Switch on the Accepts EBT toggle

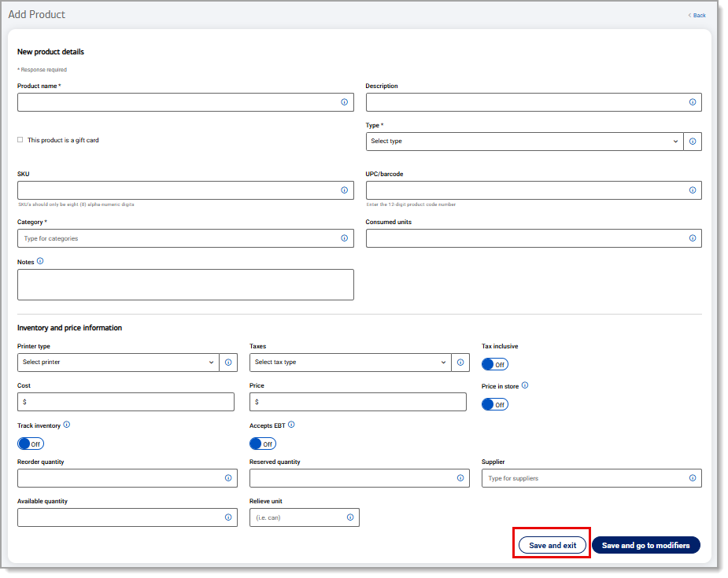tap(263, 444)
